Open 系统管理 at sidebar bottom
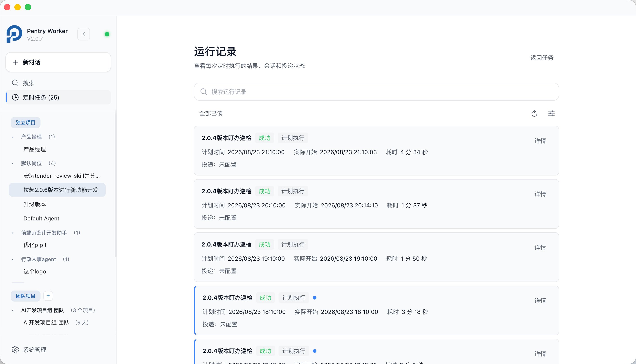Screen dimensions: 636x364 (x=58, y=350)
